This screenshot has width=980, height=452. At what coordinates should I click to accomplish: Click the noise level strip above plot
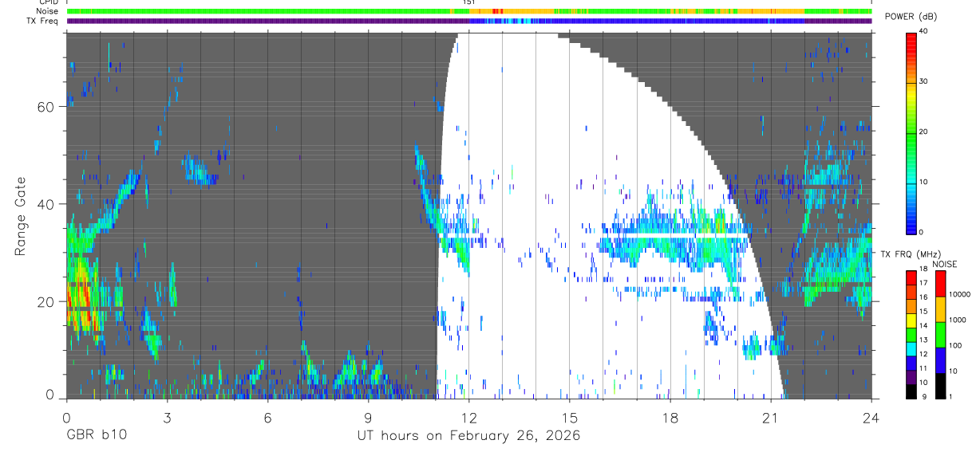(469, 11)
